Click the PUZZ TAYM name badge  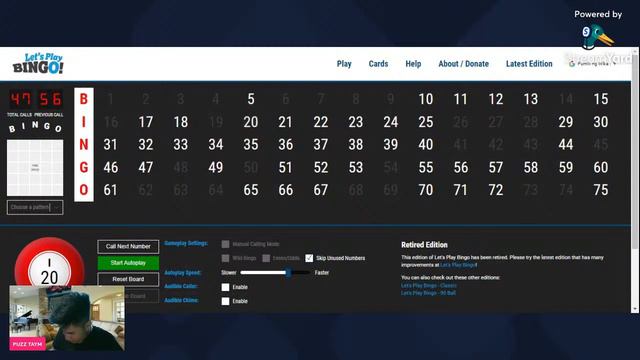coord(27,344)
